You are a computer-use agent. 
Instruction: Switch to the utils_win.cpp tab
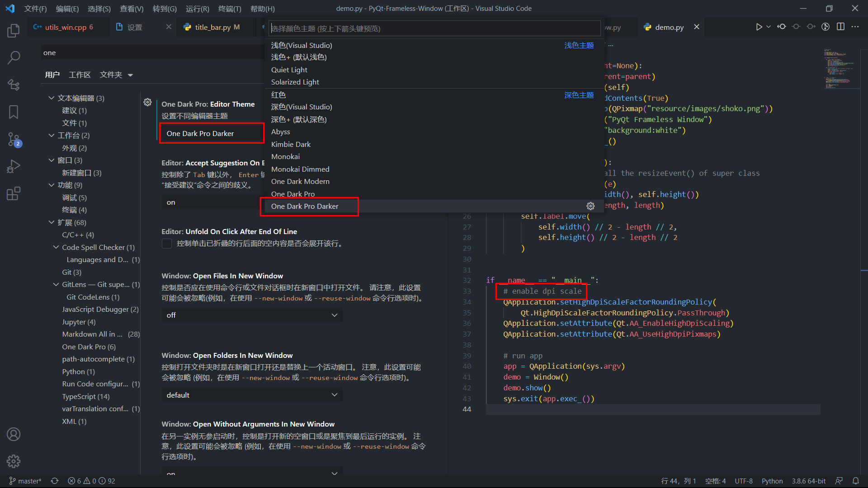[68, 27]
